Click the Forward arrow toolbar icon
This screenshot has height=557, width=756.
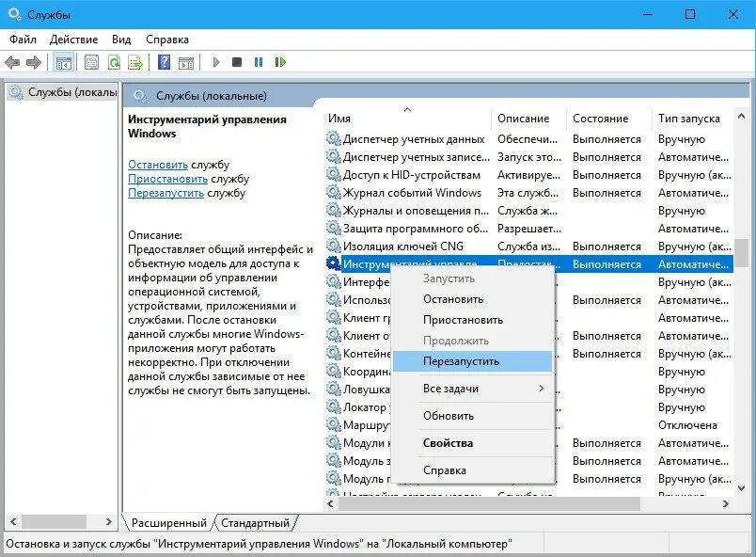coord(33,62)
